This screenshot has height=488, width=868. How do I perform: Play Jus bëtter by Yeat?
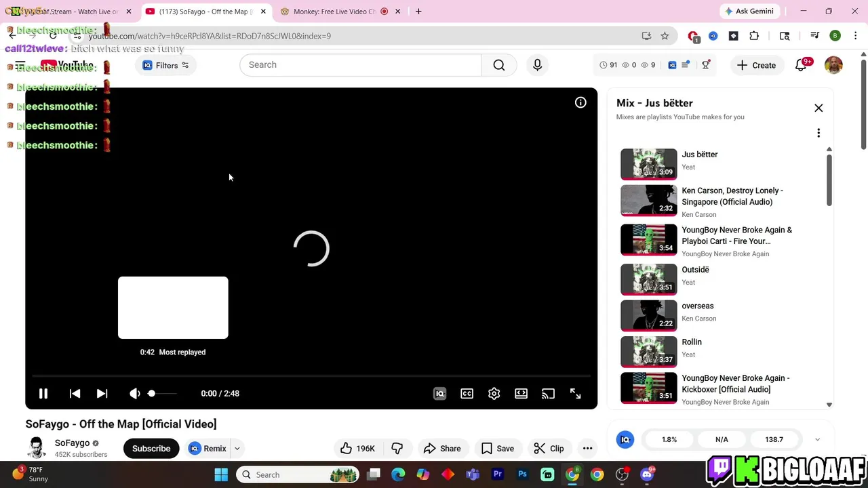pos(719,163)
